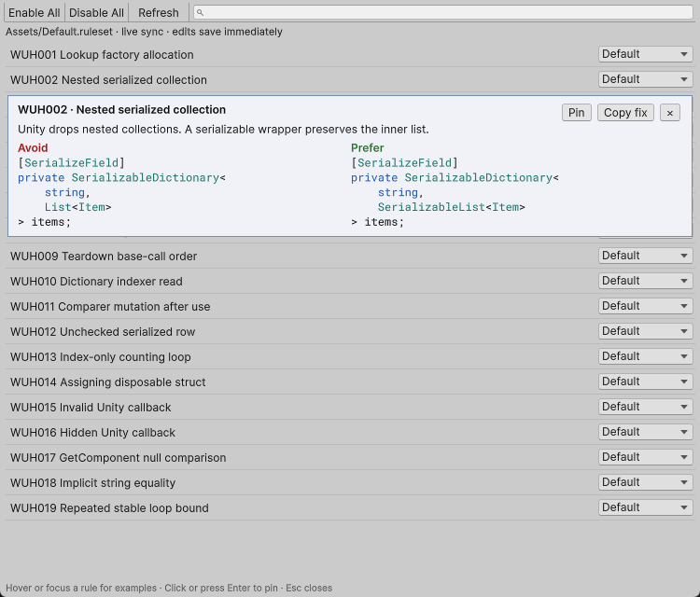Copy fix for nested serialized collection
700x597 pixels.
tap(625, 113)
